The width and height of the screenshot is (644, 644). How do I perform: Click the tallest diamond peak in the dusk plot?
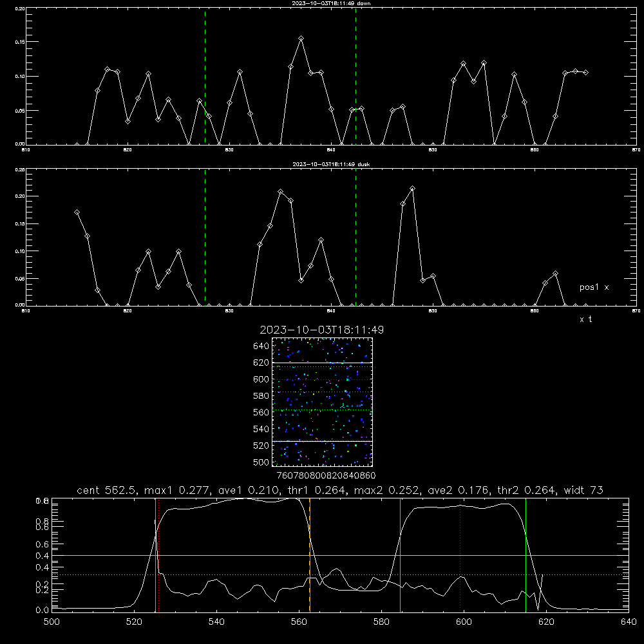pos(413,189)
